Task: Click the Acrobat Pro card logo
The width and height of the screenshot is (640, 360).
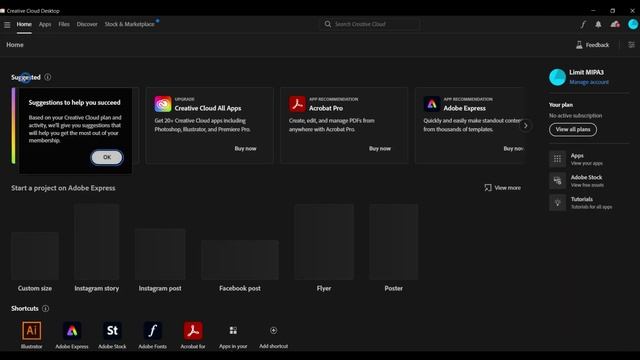Action: tap(297, 104)
